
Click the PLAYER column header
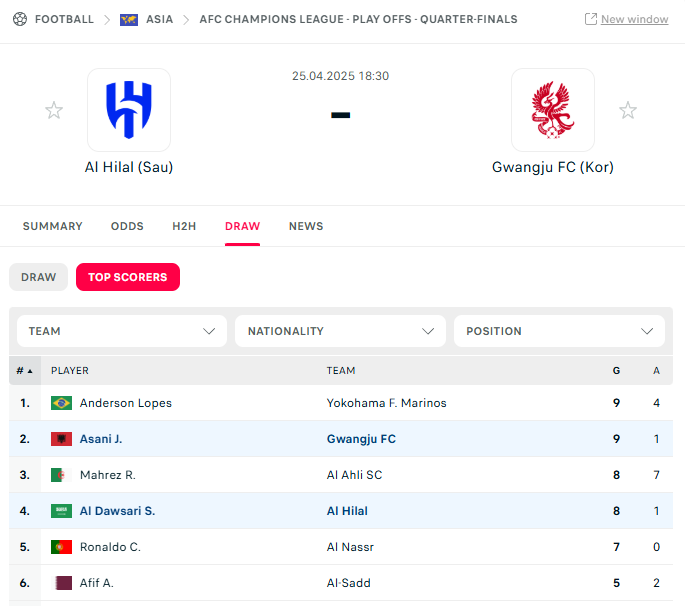(70, 371)
